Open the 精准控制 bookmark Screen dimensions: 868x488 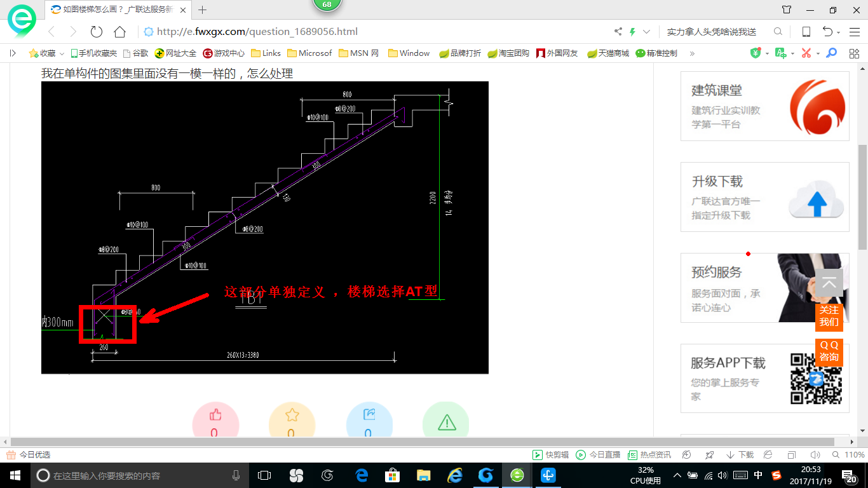(656, 53)
